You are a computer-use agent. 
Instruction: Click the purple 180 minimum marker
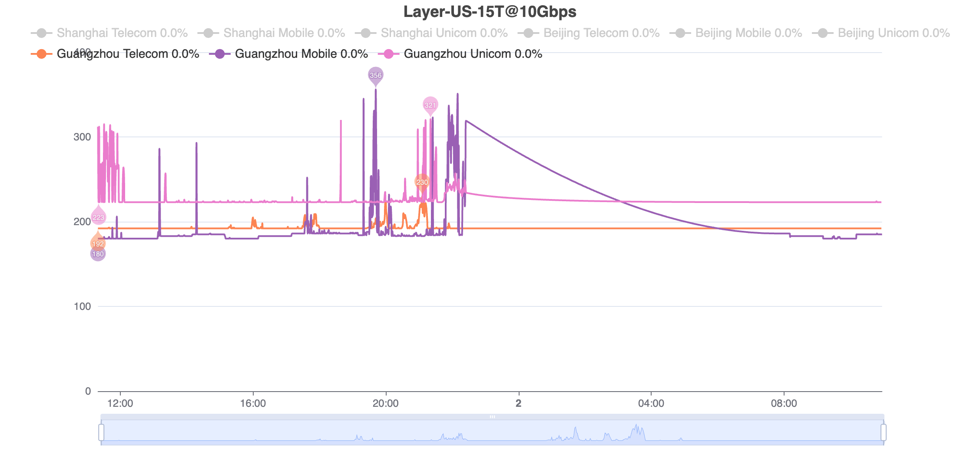click(98, 254)
